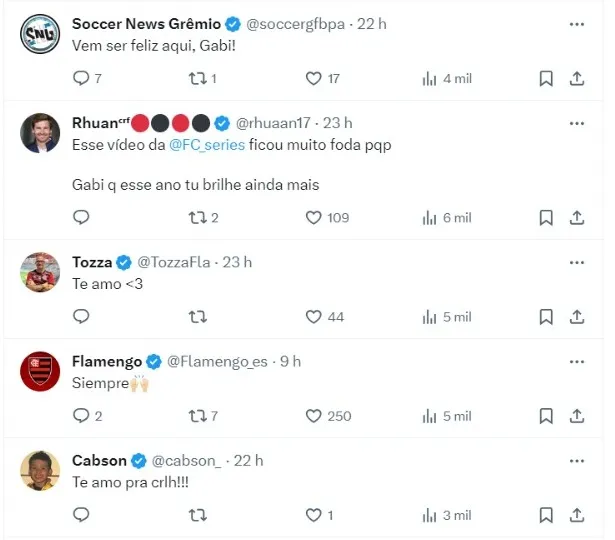Open more options for Tozza's tweet

click(576, 262)
